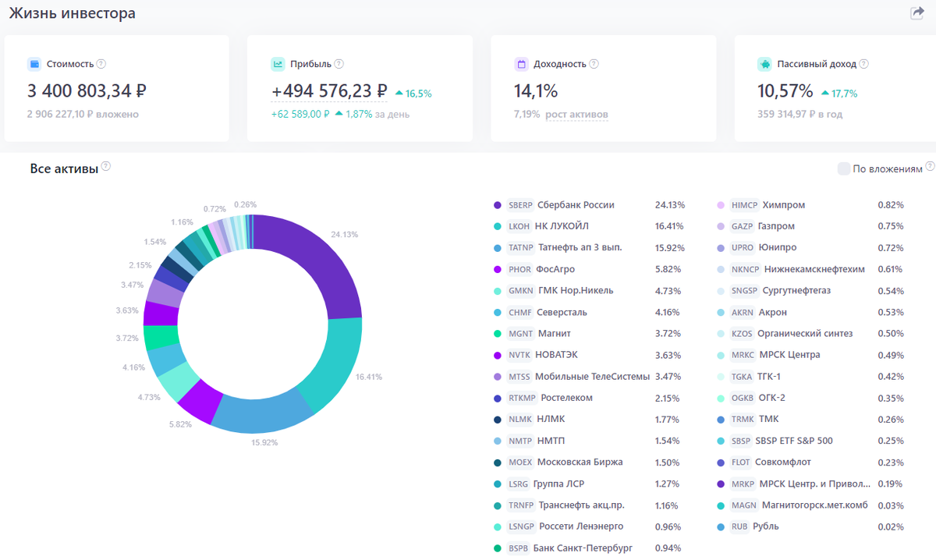Image resolution: width=936 pixels, height=560 pixels.
Task: Click the TATNP ticker tag
Action: (521, 248)
